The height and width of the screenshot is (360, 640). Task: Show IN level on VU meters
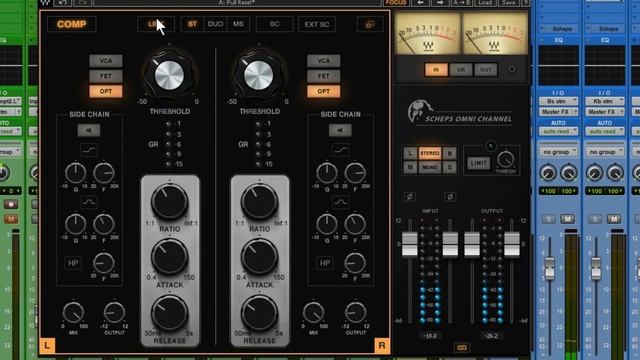click(x=436, y=70)
